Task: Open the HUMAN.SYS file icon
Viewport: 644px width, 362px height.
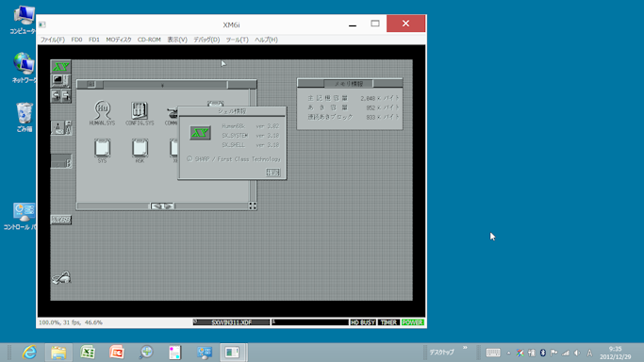Action: click(x=102, y=113)
